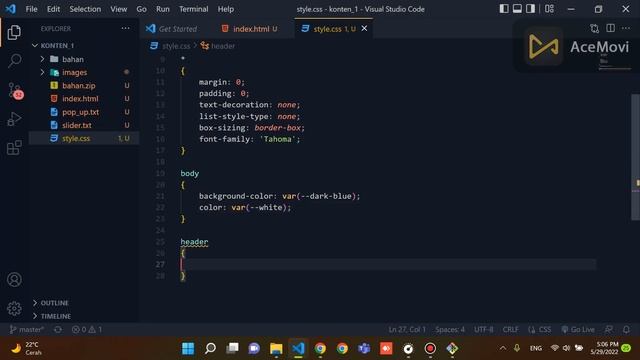Viewport: 640px width, 360px height.
Task: Open the Go menu
Action: [x=141, y=9]
